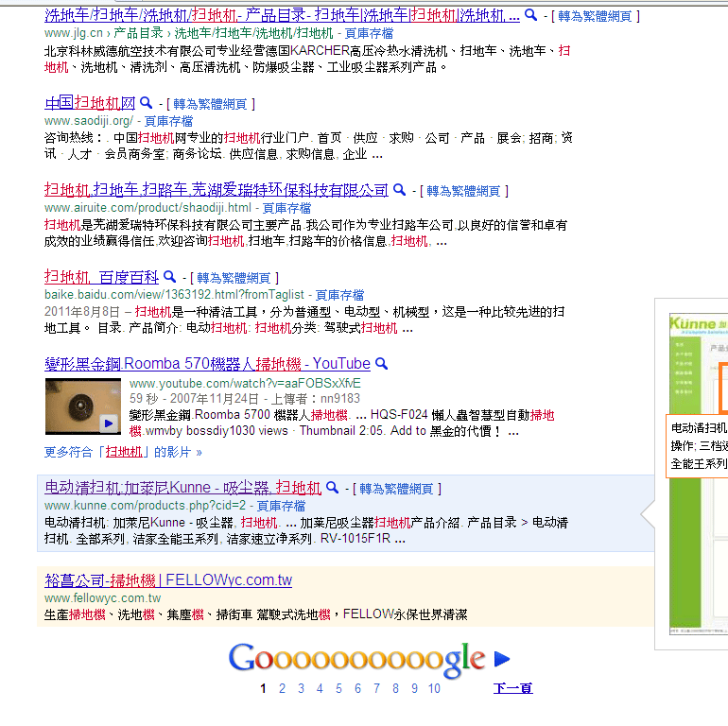Open 洗地车/扫地车 产品目录 result title
The height and width of the screenshot is (726, 728).
[282, 16]
